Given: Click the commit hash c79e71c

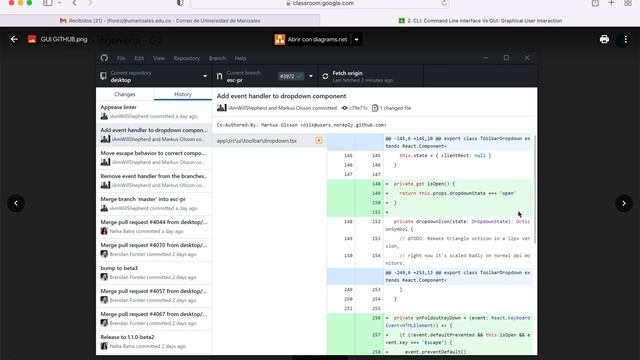Looking at the screenshot, I should [358, 108].
